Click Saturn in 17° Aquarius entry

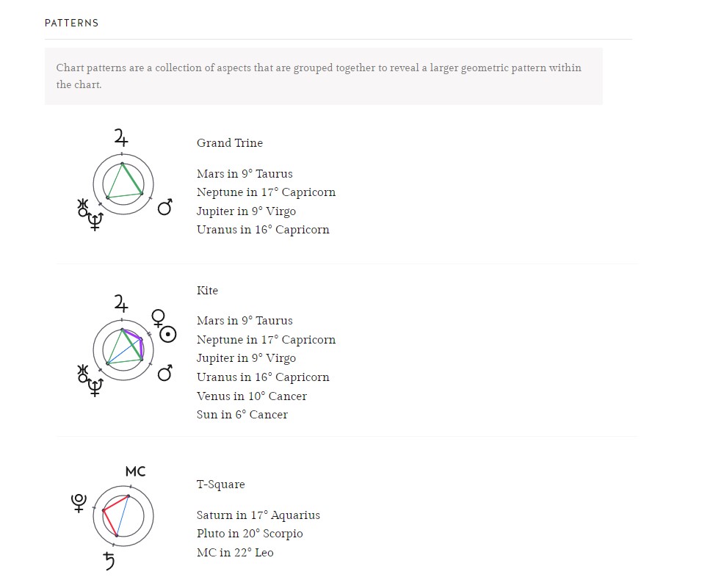pyautogui.click(x=258, y=515)
